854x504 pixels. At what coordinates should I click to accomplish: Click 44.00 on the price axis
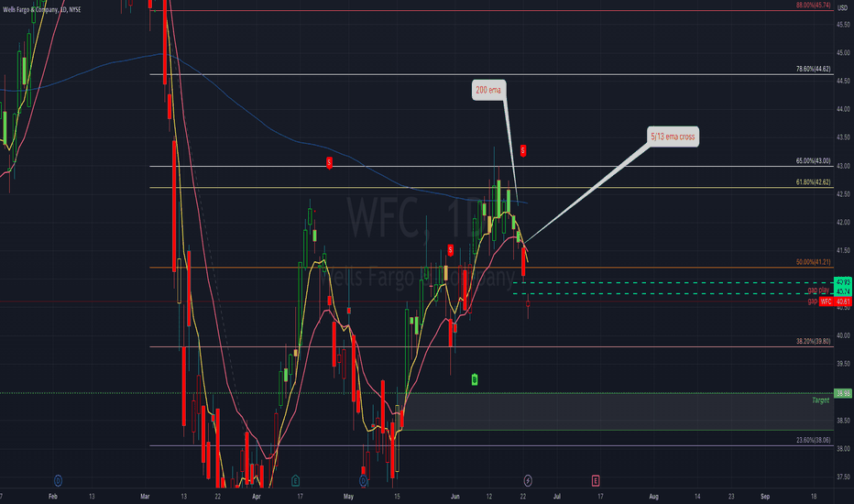pyautogui.click(x=843, y=109)
